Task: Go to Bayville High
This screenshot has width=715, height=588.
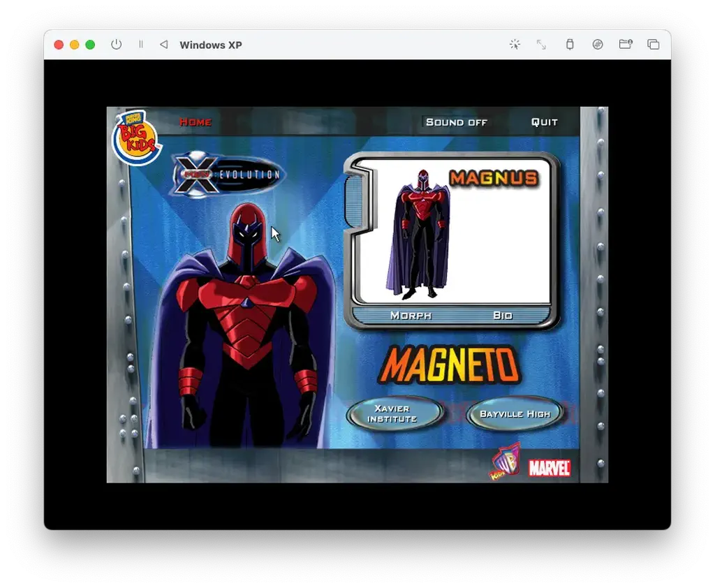Action: coord(515,413)
